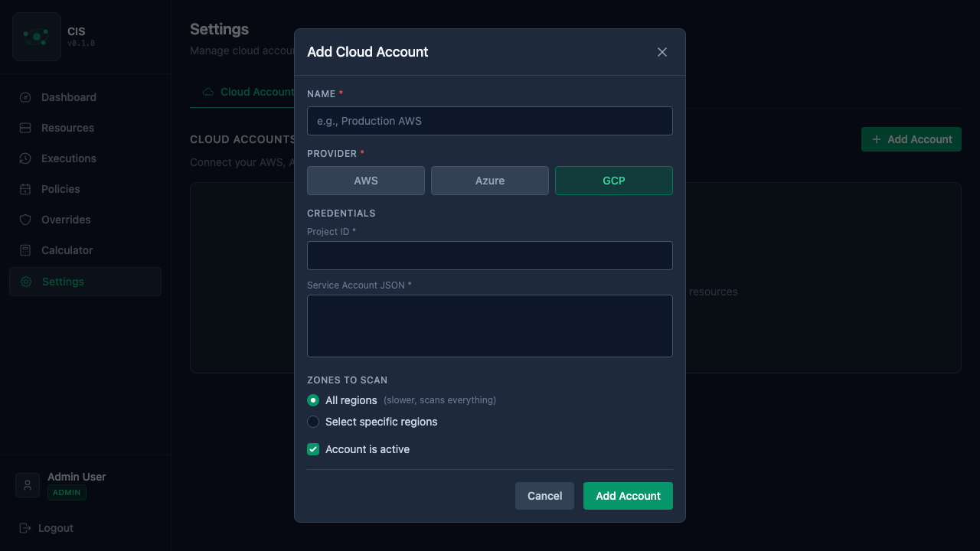Click the plus icon on Add Account
980x551 pixels.
(x=877, y=139)
